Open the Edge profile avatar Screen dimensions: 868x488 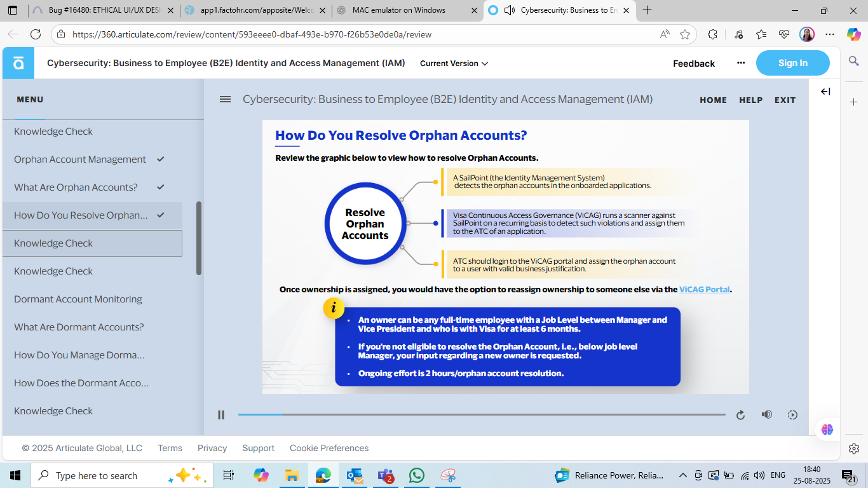(x=807, y=34)
